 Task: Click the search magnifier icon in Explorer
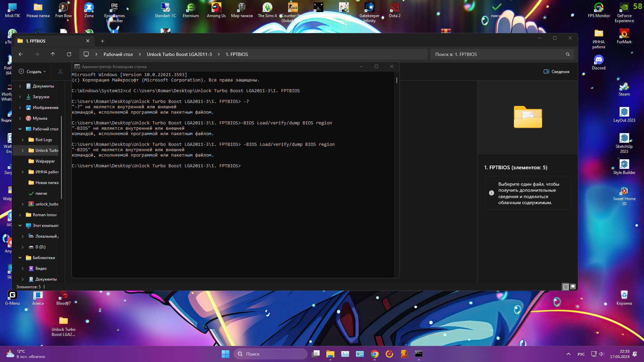pyautogui.click(x=568, y=54)
